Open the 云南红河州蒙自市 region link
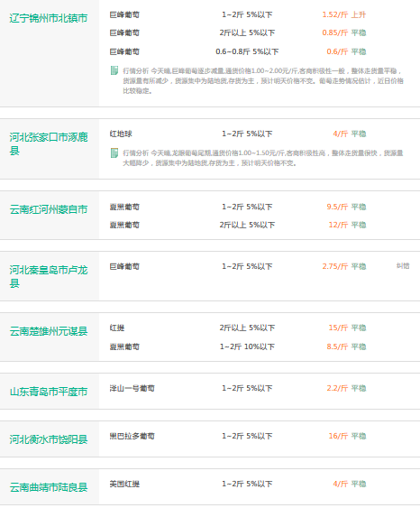 (49, 209)
